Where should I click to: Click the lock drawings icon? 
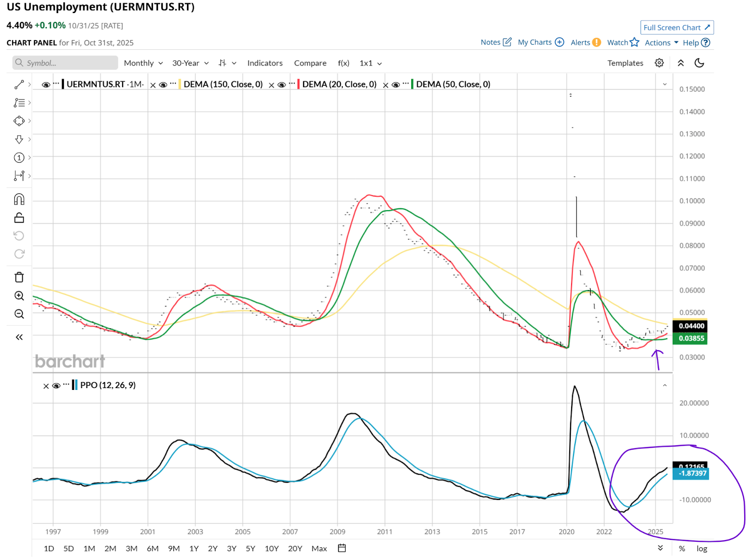pyautogui.click(x=19, y=218)
